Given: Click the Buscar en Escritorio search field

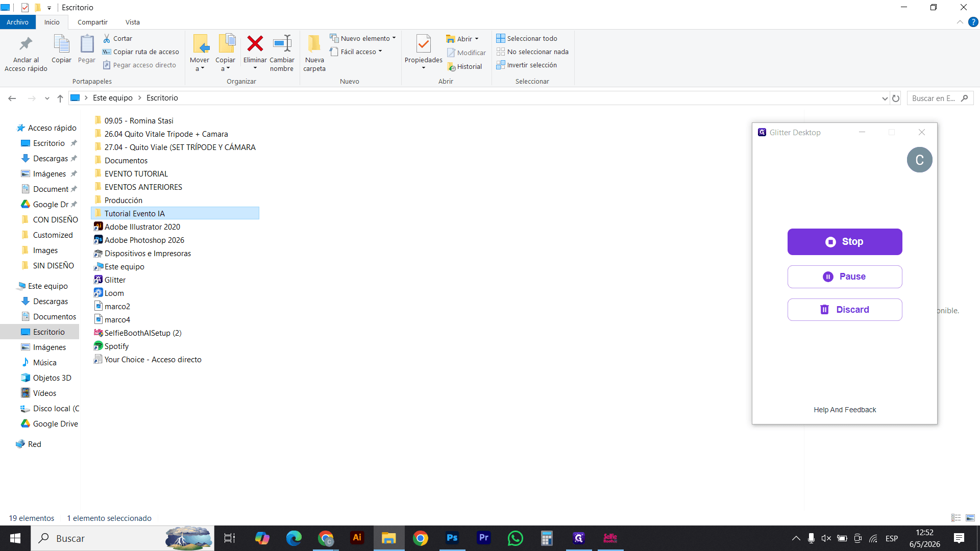Looking at the screenshot, I should (x=940, y=98).
